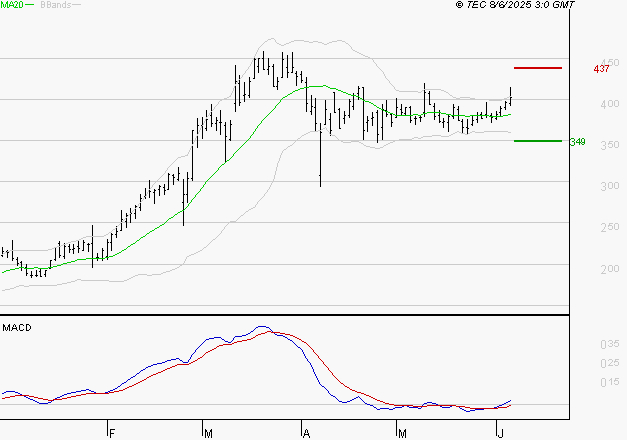Viewport: 627px width, 440px height.
Task: Click the MACD panel label
Action: point(17,328)
